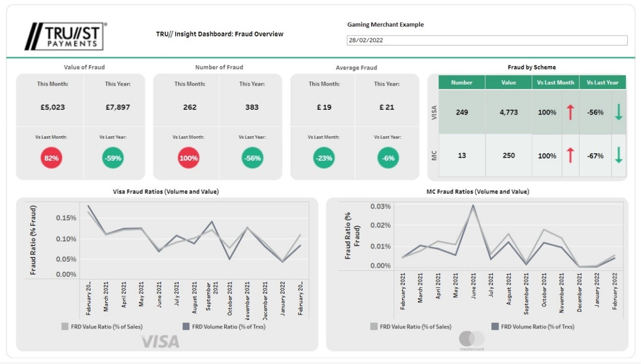Click the green down arrow in VISA row

619,112
